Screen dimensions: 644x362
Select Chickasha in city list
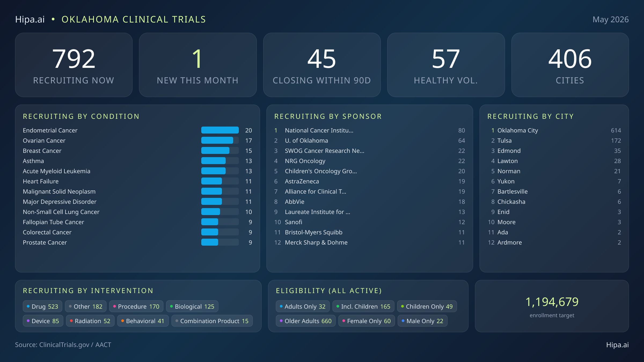click(554, 202)
